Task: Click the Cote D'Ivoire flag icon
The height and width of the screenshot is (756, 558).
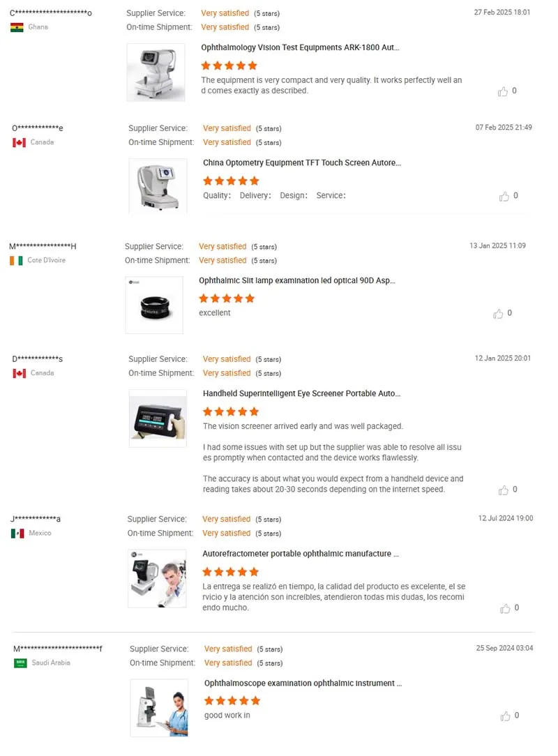Action: click(17, 260)
